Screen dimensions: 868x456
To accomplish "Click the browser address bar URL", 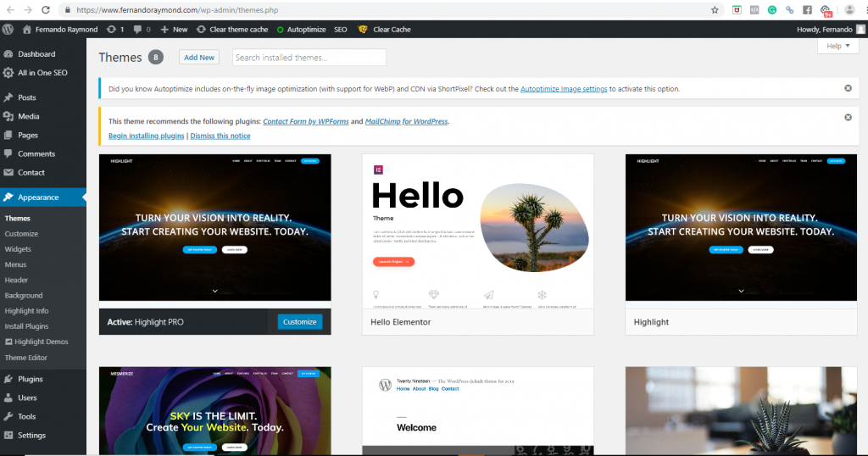I will tap(177, 10).
